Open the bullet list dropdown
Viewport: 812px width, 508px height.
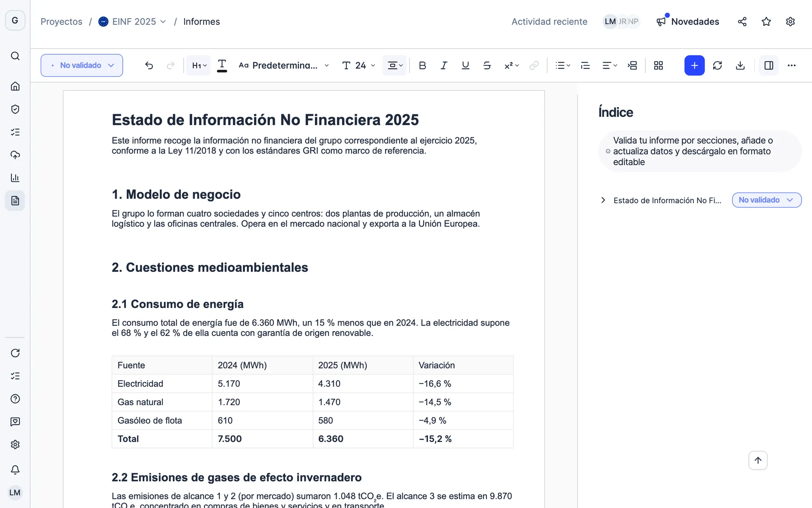tap(563, 65)
